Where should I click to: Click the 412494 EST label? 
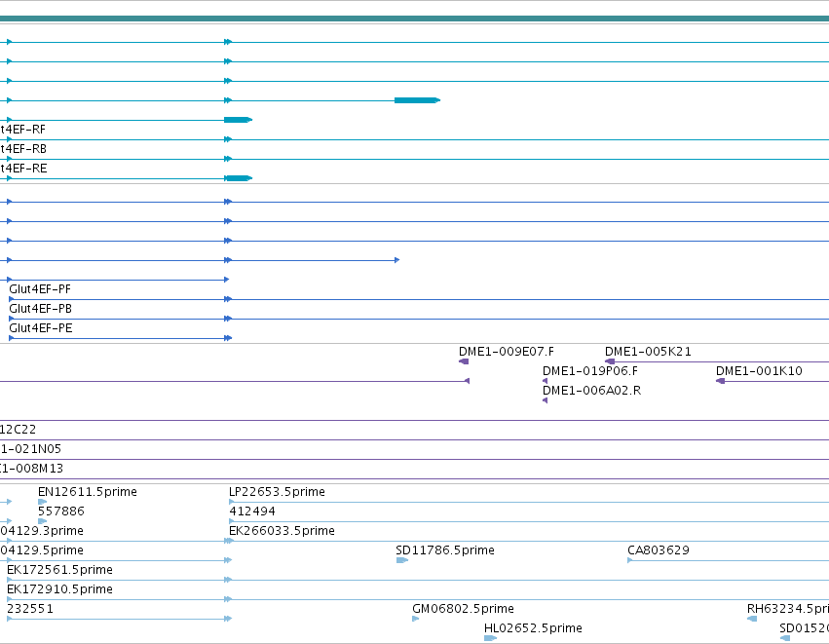pos(252,511)
